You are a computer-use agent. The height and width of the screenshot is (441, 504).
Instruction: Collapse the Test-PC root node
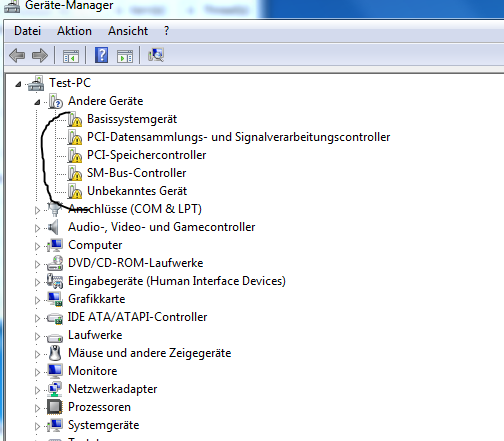click(18, 84)
